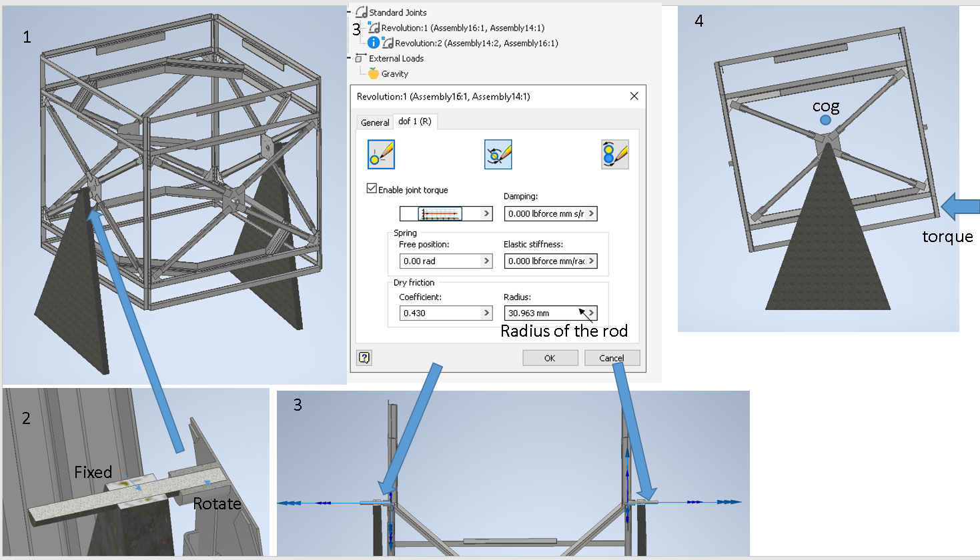Click inside the Free position input field
The height and width of the screenshot is (560, 980).
point(434,261)
